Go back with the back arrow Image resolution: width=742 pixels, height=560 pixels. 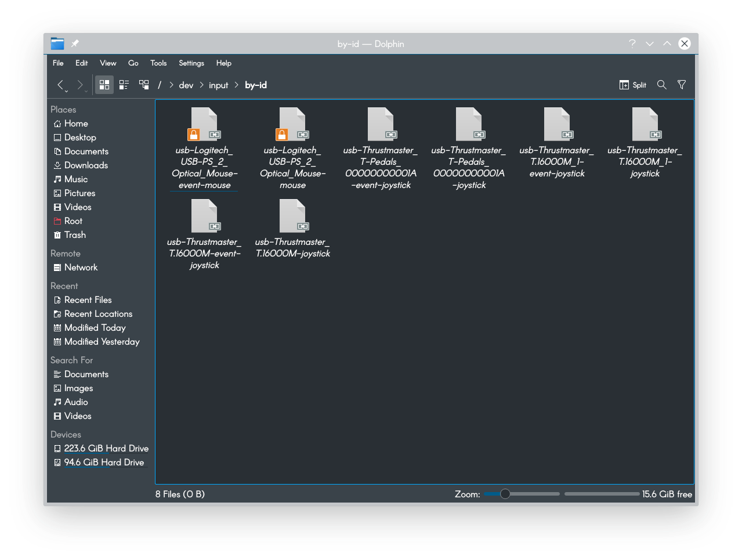coord(60,85)
